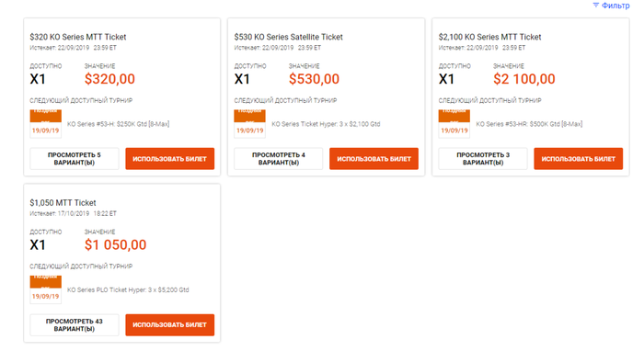
Task: Open KO Series #53-HR $500K Gtd tournament
Action: (x=529, y=124)
